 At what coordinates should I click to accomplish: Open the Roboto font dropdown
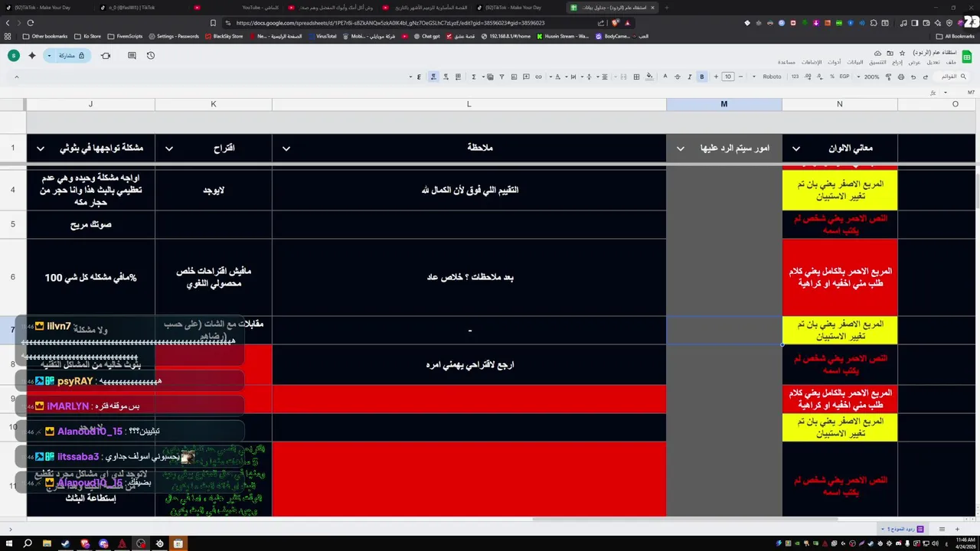pyautogui.click(x=767, y=77)
